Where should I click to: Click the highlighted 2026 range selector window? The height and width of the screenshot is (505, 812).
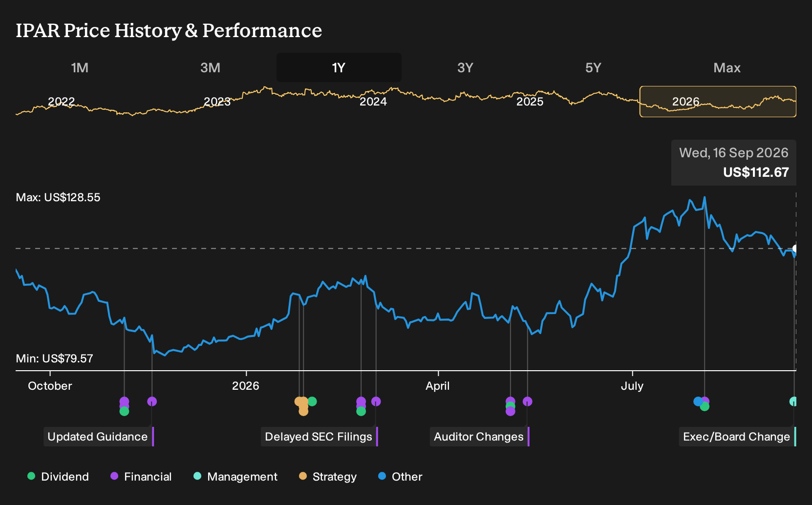[x=718, y=102]
